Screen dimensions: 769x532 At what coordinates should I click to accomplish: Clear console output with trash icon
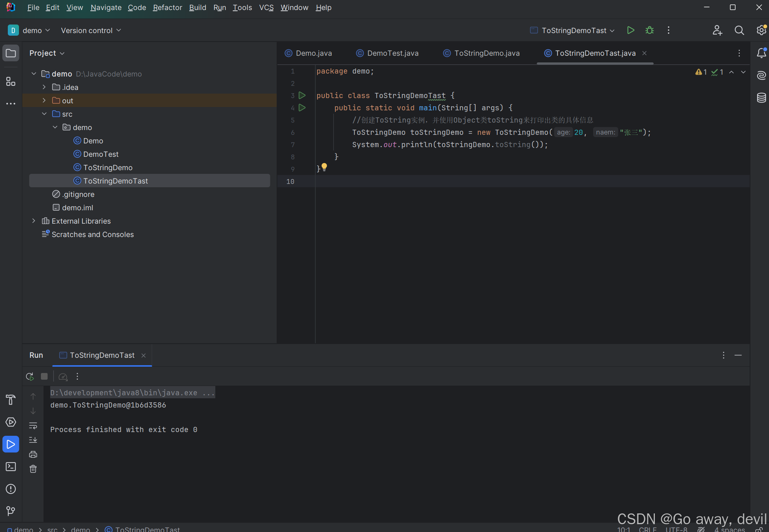tap(33, 469)
